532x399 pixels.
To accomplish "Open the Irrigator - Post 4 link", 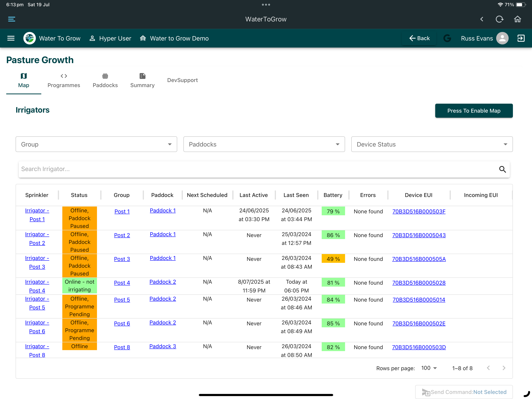I will pos(37,286).
